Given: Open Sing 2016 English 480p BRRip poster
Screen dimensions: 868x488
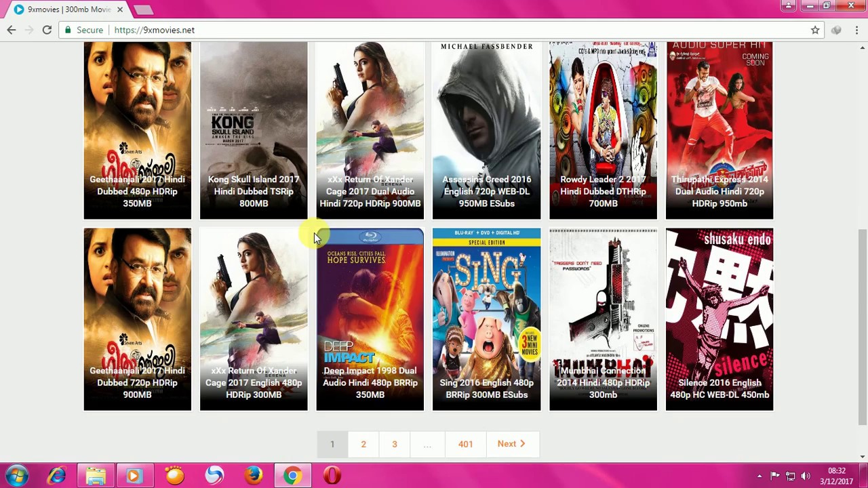Looking at the screenshot, I should coord(487,319).
